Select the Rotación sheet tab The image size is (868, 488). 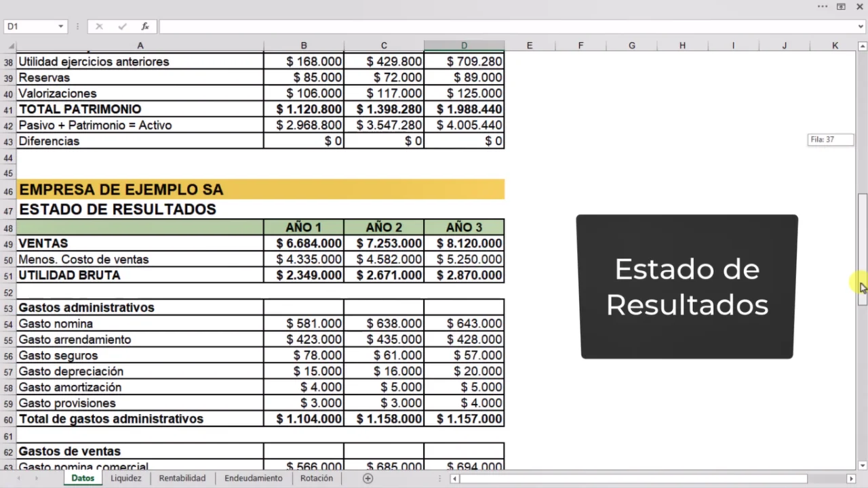pyautogui.click(x=317, y=479)
